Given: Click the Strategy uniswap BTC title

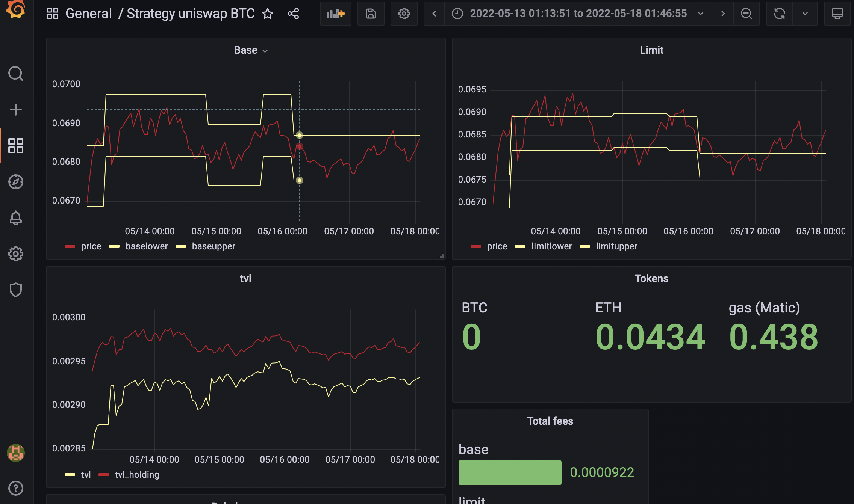Looking at the screenshot, I should [191, 14].
